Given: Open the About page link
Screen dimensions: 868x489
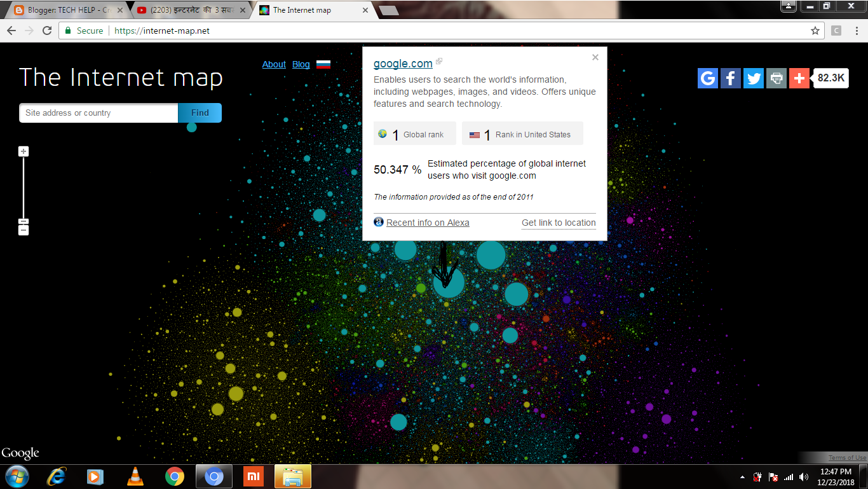Looking at the screenshot, I should (274, 64).
